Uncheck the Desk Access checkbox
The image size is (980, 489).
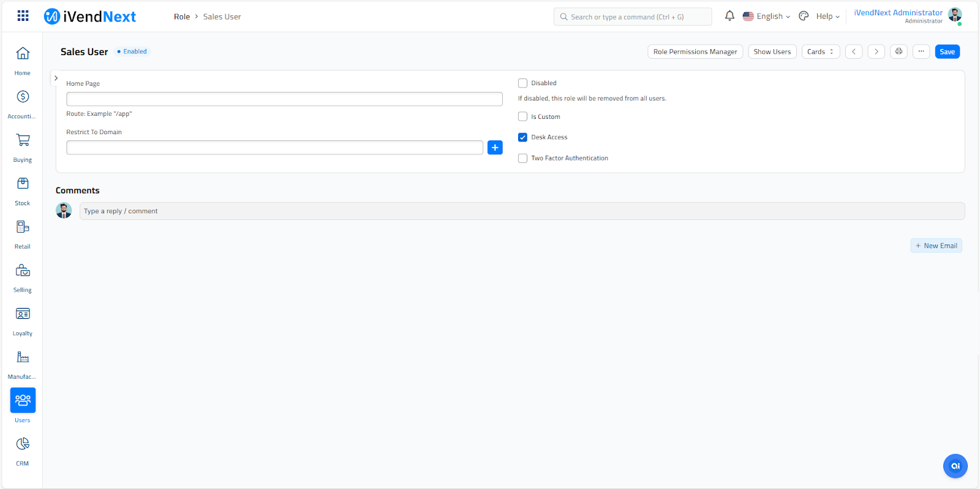tap(522, 137)
